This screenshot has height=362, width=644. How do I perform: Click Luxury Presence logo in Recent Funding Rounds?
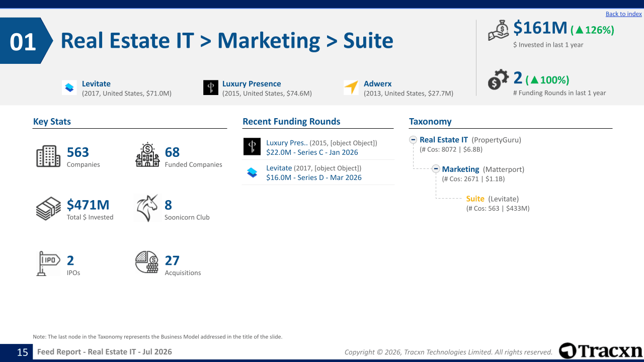click(252, 147)
